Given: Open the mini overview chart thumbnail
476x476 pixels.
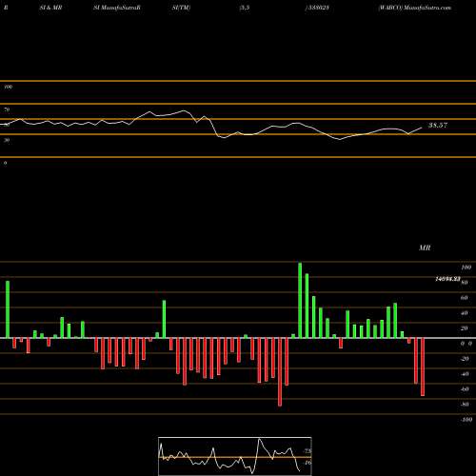Looking at the screenshot, I should tap(235, 456).
